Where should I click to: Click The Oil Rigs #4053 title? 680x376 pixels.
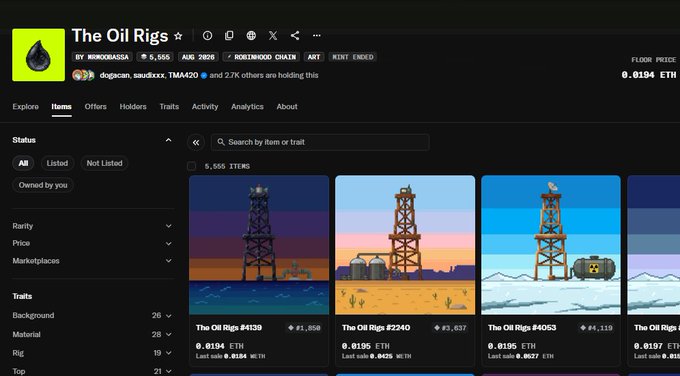coord(522,327)
